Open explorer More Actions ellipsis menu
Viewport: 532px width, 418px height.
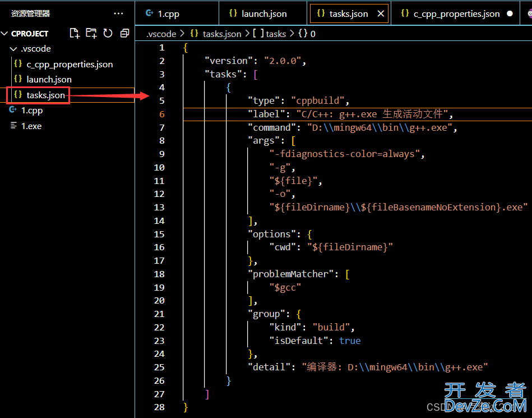(x=118, y=13)
